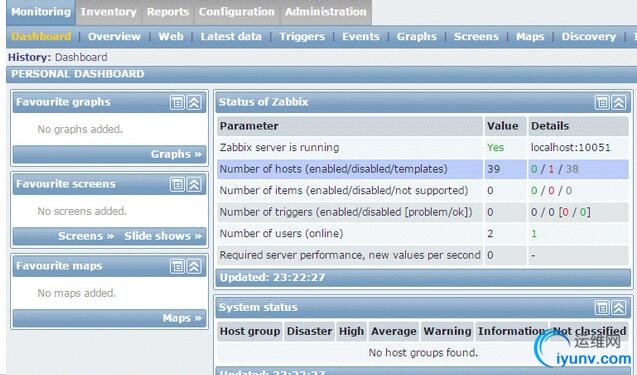Select the 'Zabbix server is running' row text

tap(280, 147)
